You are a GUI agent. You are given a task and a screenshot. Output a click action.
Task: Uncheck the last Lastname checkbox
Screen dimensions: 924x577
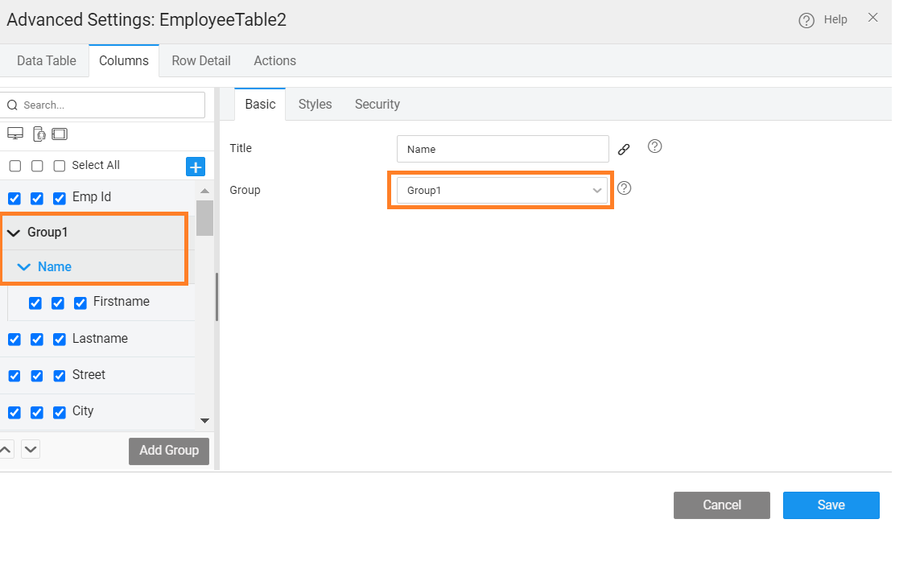(x=60, y=340)
